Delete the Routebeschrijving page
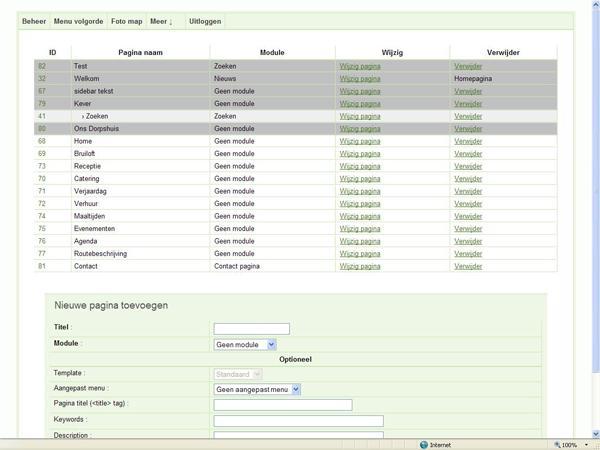The width and height of the screenshot is (600, 450). pos(468,254)
